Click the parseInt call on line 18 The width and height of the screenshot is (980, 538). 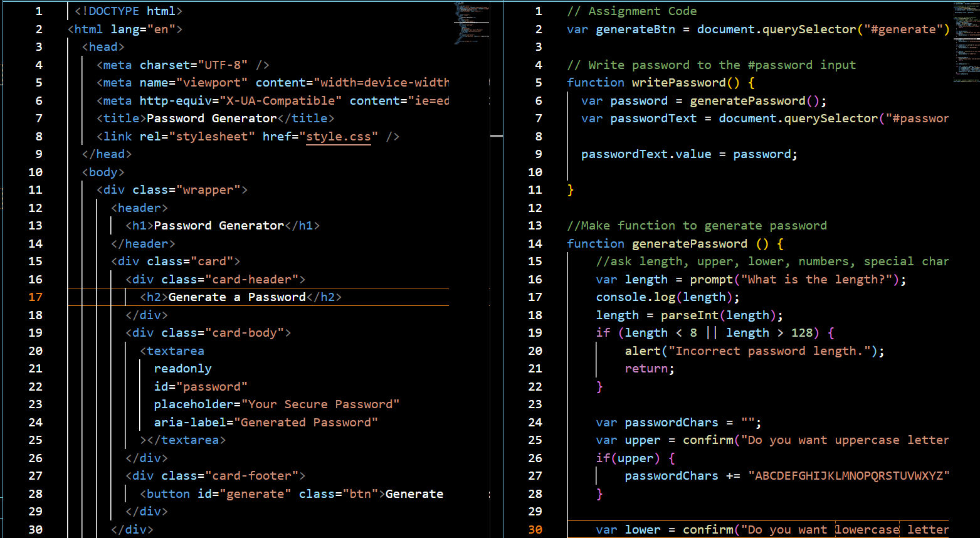(x=690, y=315)
